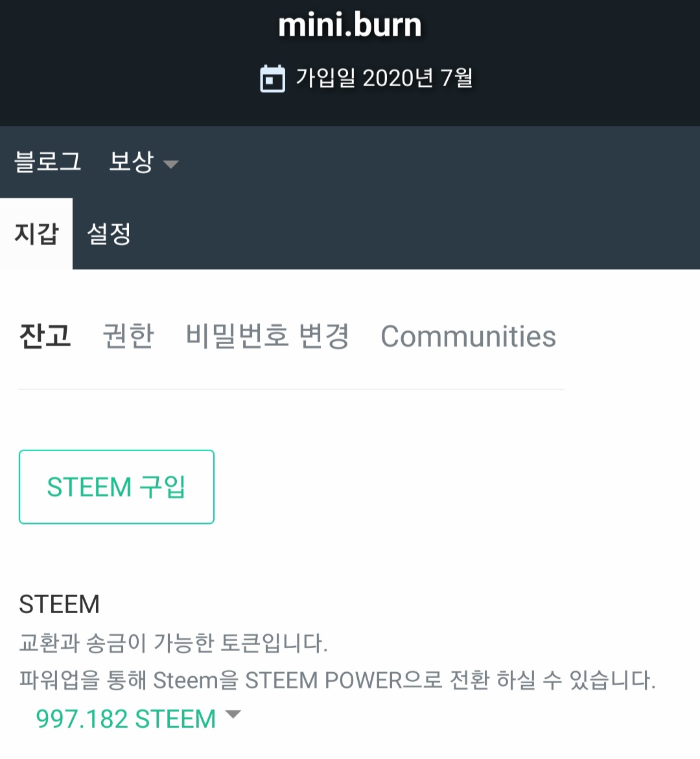The width and height of the screenshot is (700, 759).
Task: Go to the 권한 permissions sub-tab
Action: [x=128, y=336]
